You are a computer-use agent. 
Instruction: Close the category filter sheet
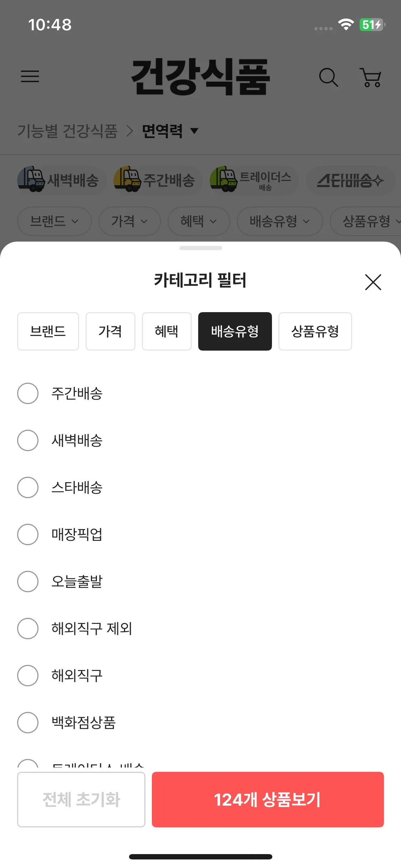(x=373, y=282)
